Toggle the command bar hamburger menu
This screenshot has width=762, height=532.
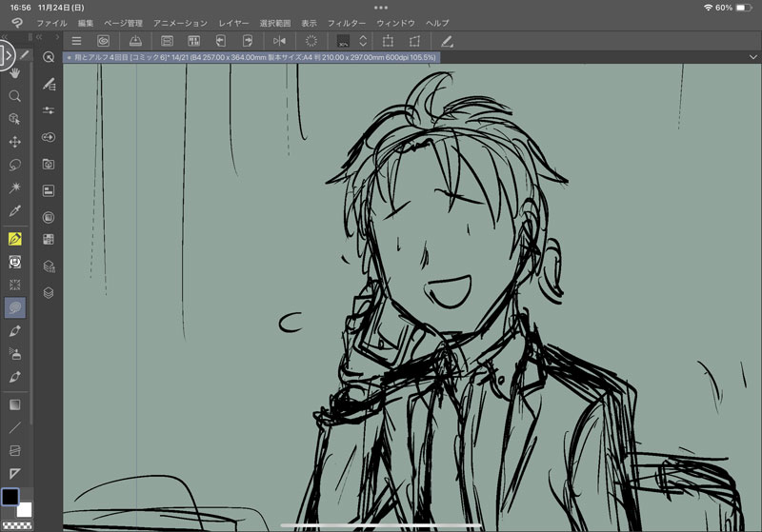point(76,41)
